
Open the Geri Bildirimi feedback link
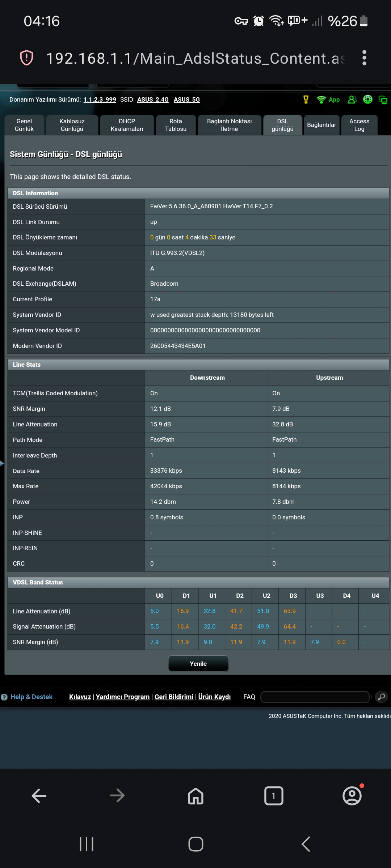tap(174, 697)
